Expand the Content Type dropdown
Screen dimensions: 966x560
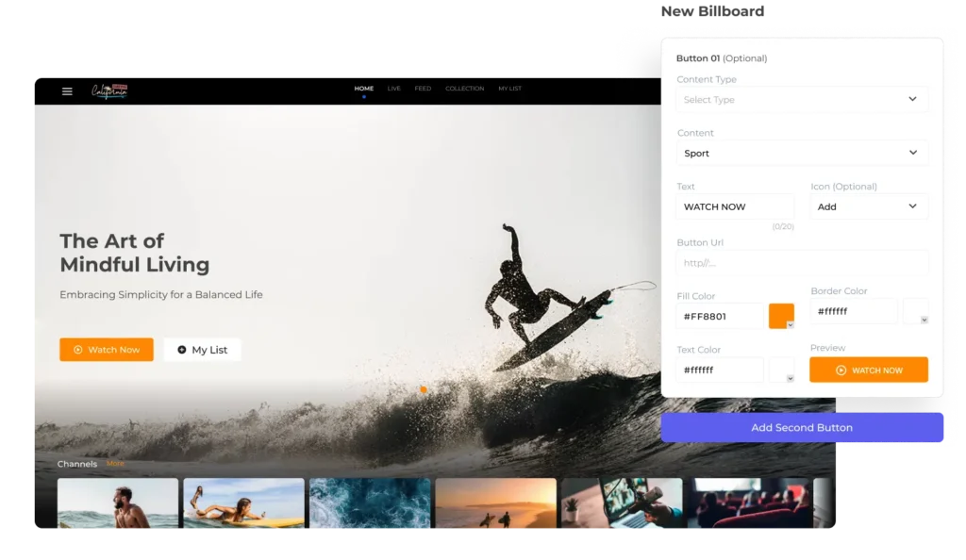pyautogui.click(x=911, y=99)
